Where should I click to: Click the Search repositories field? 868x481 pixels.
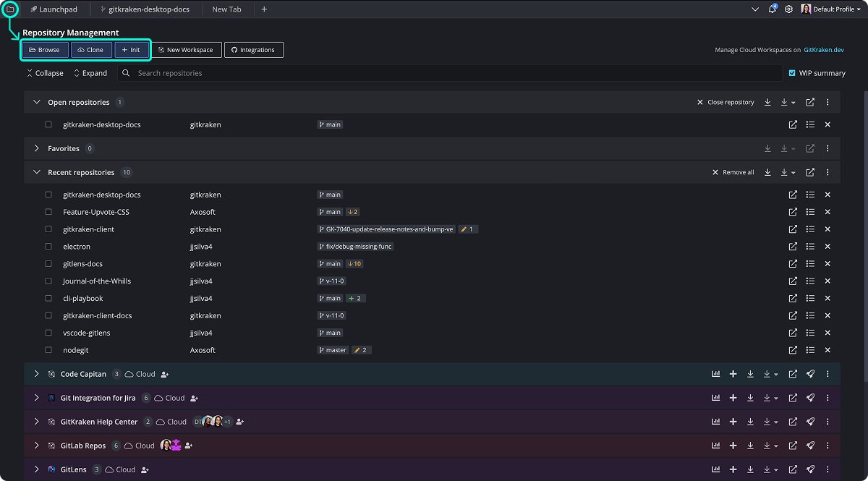point(448,73)
